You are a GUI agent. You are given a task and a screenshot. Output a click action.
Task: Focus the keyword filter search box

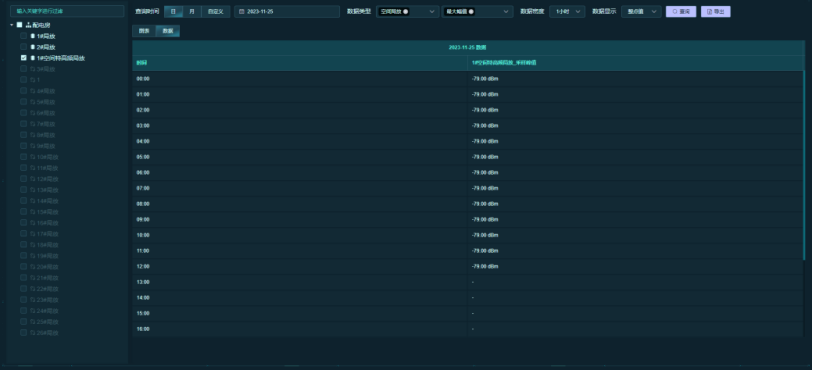point(67,11)
